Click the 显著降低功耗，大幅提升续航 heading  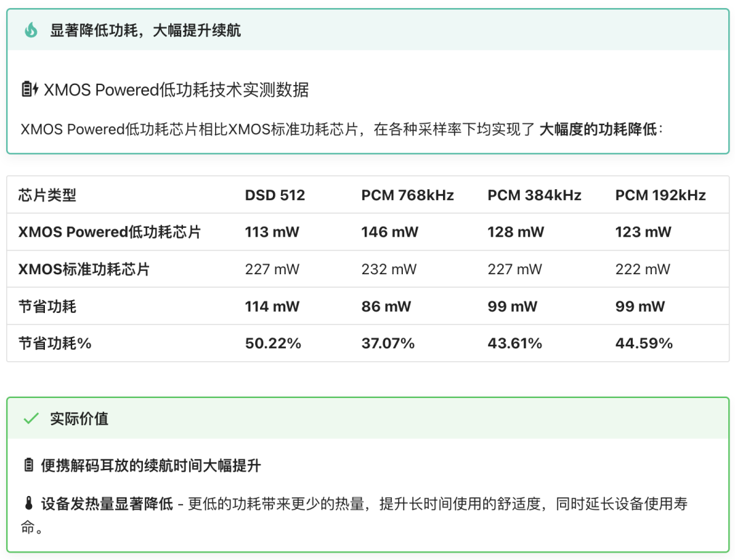click(146, 30)
